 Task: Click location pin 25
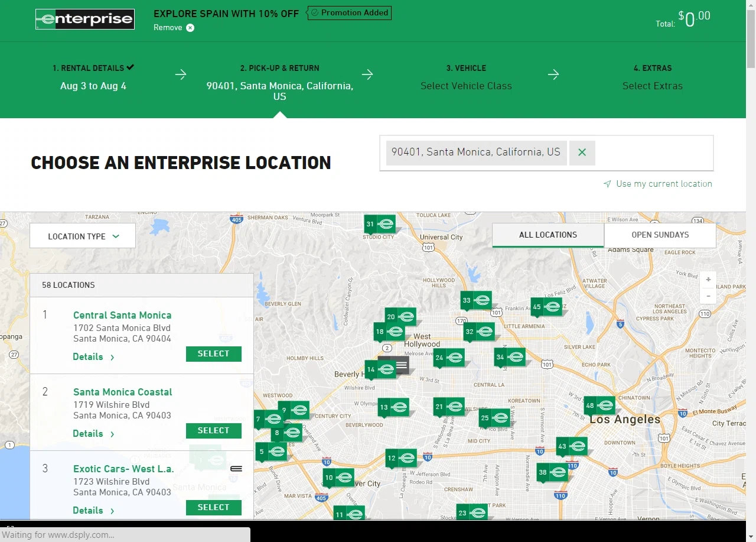tap(494, 418)
